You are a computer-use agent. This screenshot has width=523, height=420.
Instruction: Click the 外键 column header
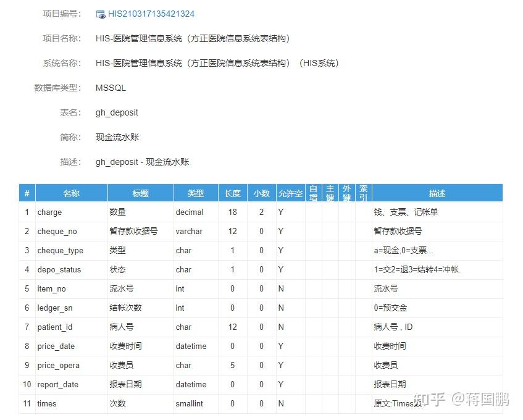[347, 193]
